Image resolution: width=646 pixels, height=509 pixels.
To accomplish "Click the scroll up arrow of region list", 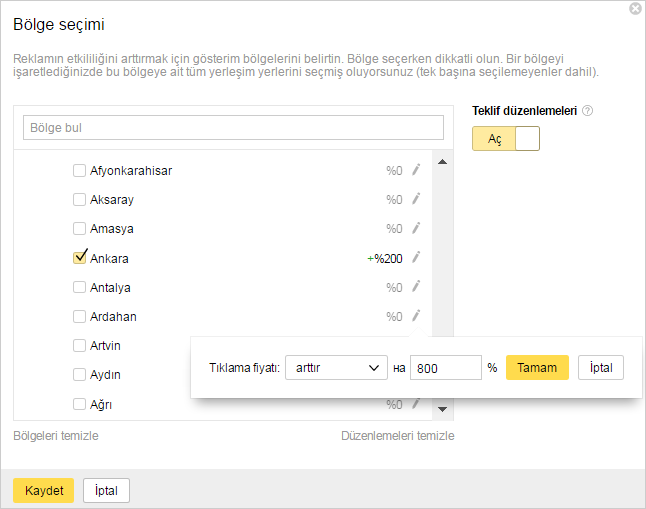I will 442,162.
